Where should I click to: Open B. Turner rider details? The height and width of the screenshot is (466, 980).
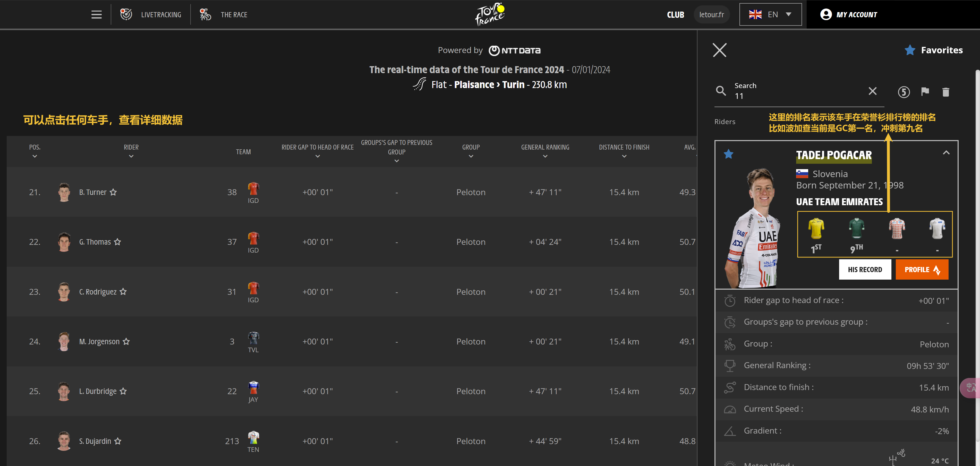coord(92,192)
